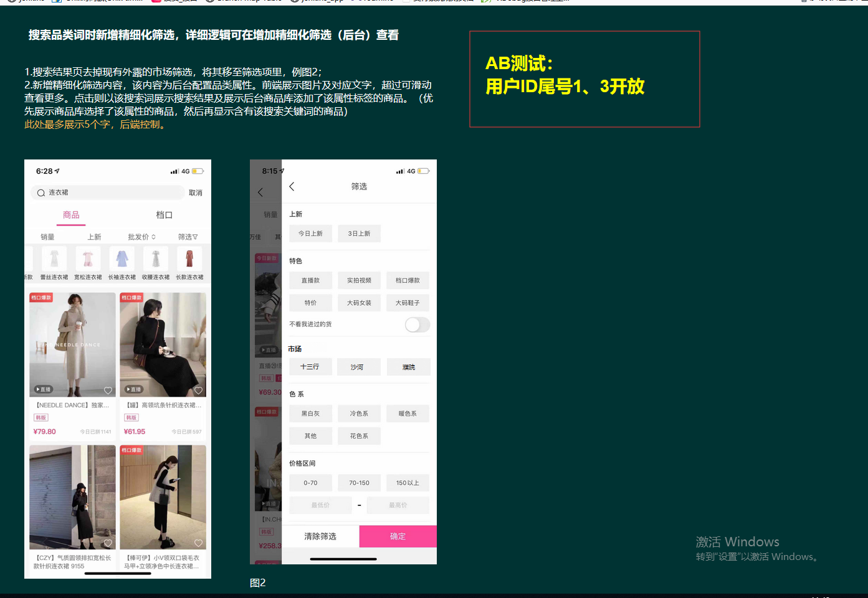Open the NEEDLE DANCE dress product image
The image size is (868, 598).
(72, 344)
